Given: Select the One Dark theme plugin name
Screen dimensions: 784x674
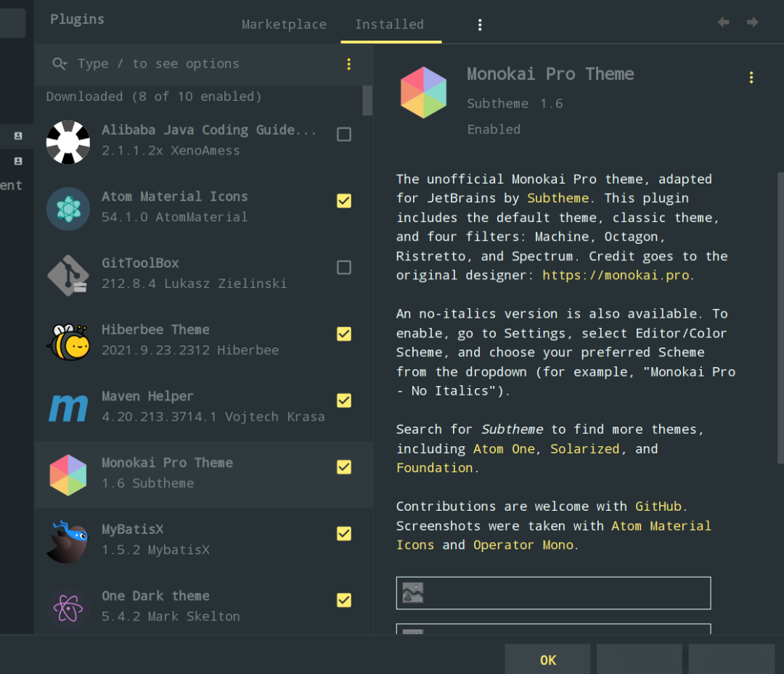Looking at the screenshot, I should 155,596.
